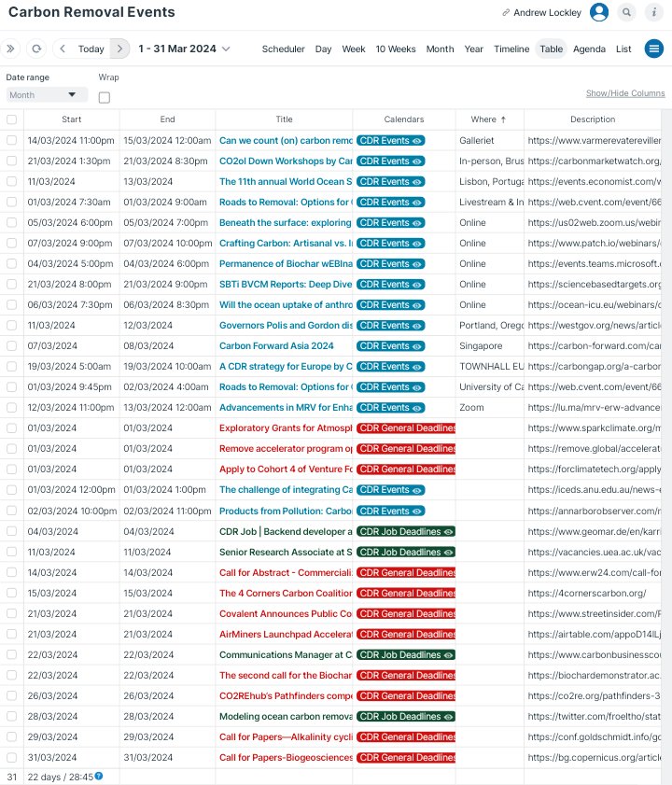Click the 19/03/2024 5:00am start cell
Viewport: 672px width, 785px height.
tap(69, 367)
